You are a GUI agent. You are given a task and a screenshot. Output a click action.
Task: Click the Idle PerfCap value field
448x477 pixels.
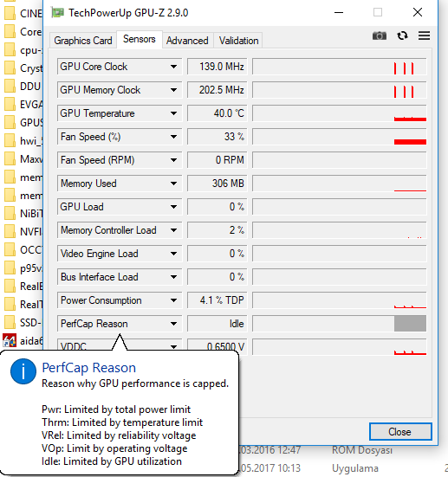[x=218, y=324]
